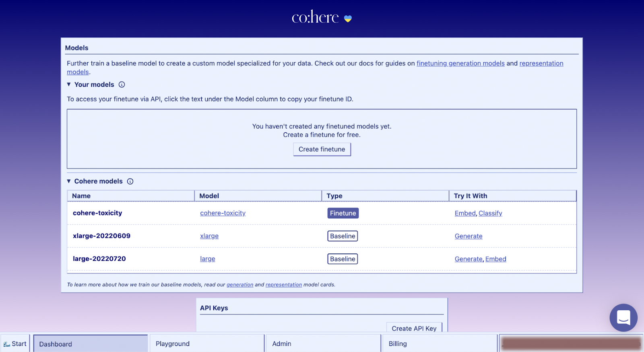Try xlarge model with Generate
Screen dimensions: 644x352
[x=469, y=236]
